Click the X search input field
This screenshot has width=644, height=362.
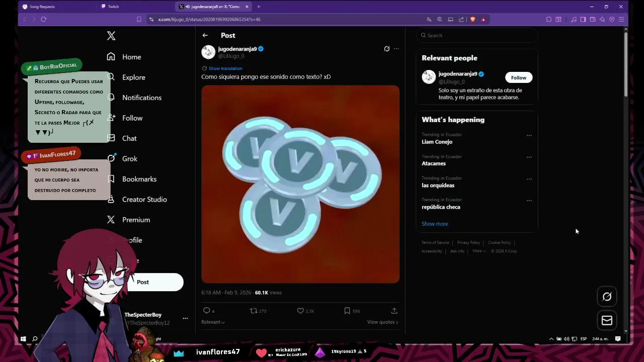477,35
